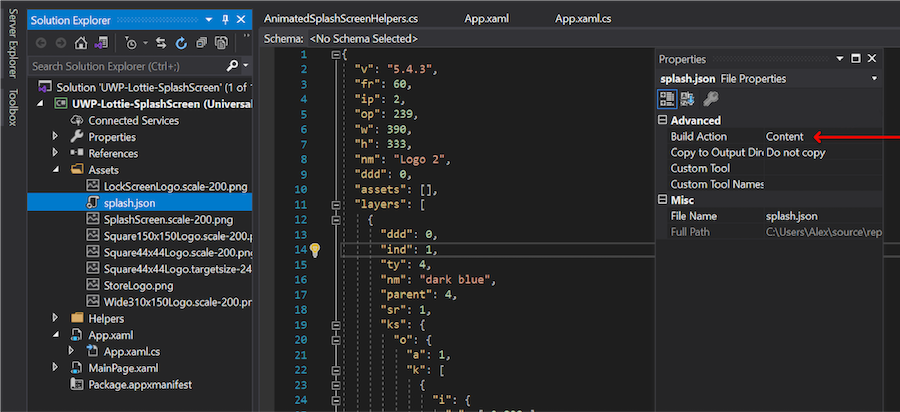The image size is (900, 412).
Task: Switch to the App.xaml.cs editor tab
Action: 583,18
